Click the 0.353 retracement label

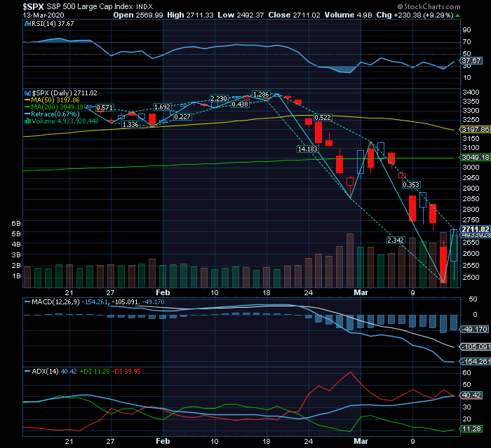411,184
